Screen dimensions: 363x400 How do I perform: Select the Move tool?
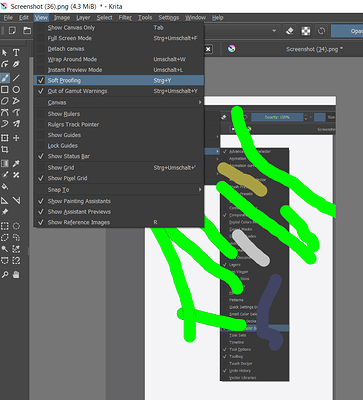(16, 138)
